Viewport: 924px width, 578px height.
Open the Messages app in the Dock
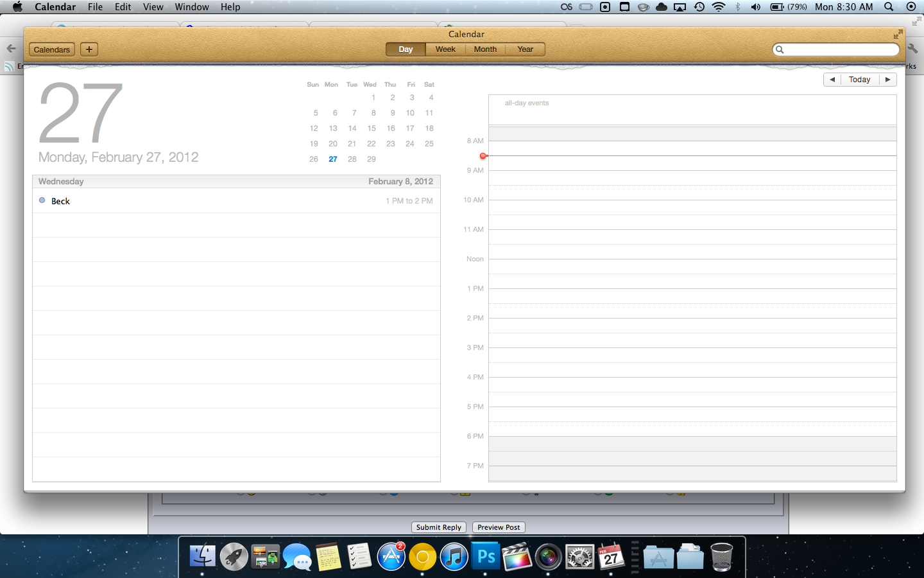tap(296, 556)
